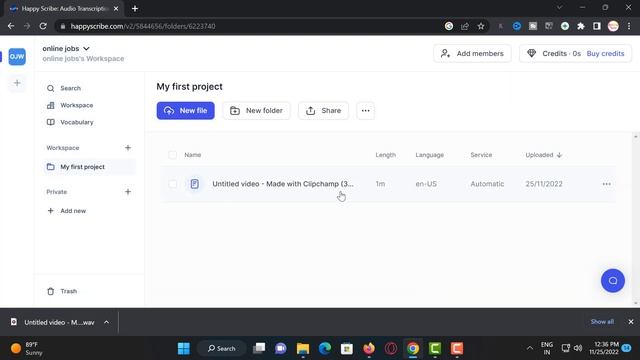Open a new browser tab
The image size is (640, 360).
[135, 9]
